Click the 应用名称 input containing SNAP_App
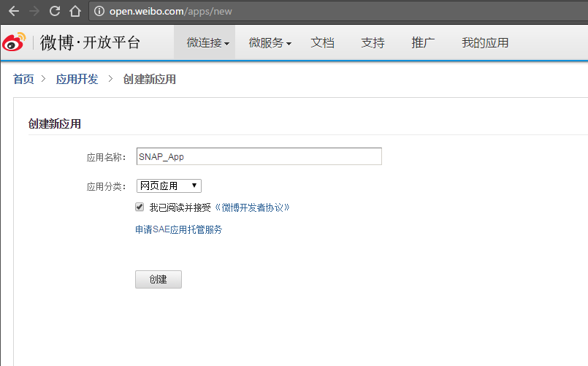The height and width of the screenshot is (366, 588). (x=259, y=156)
